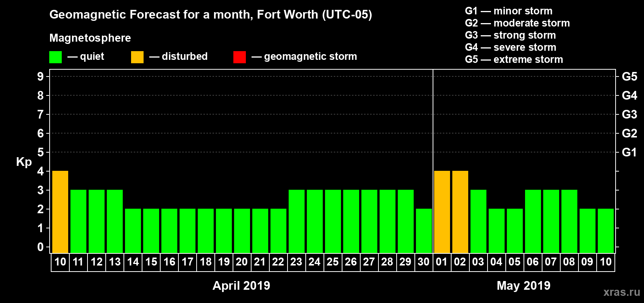Click the red geomagnetic storm legend swatch
The height and width of the screenshot is (303, 644).
pos(239,57)
